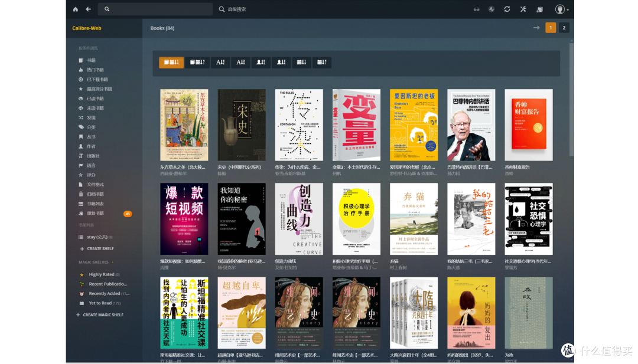Screen dimensions: 638x364
Task: Open 变量 book cover
Action: click(x=356, y=124)
